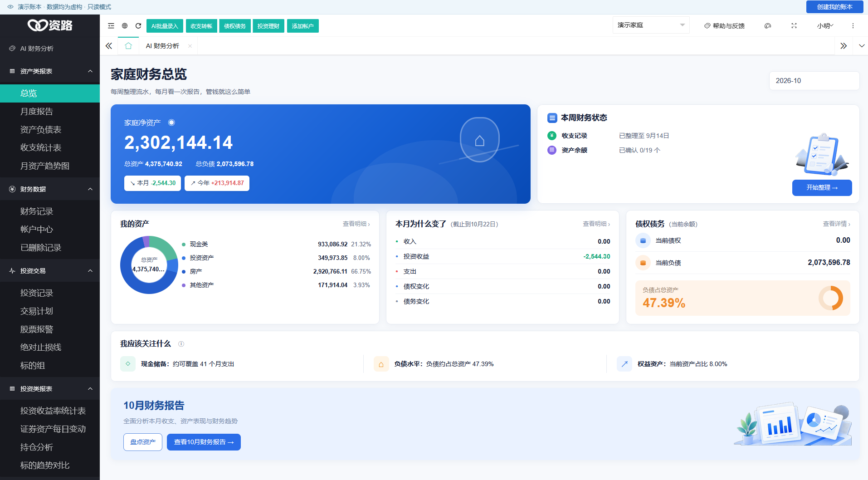Open the vertical three-dot more menu
This screenshot has width=868, height=480.
(x=853, y=26)
